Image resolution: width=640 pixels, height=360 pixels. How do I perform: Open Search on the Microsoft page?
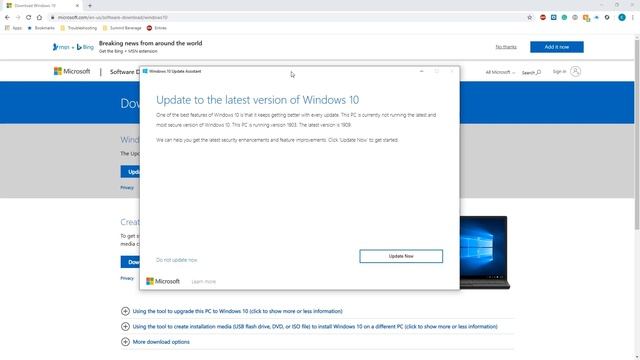pos(531,72)
